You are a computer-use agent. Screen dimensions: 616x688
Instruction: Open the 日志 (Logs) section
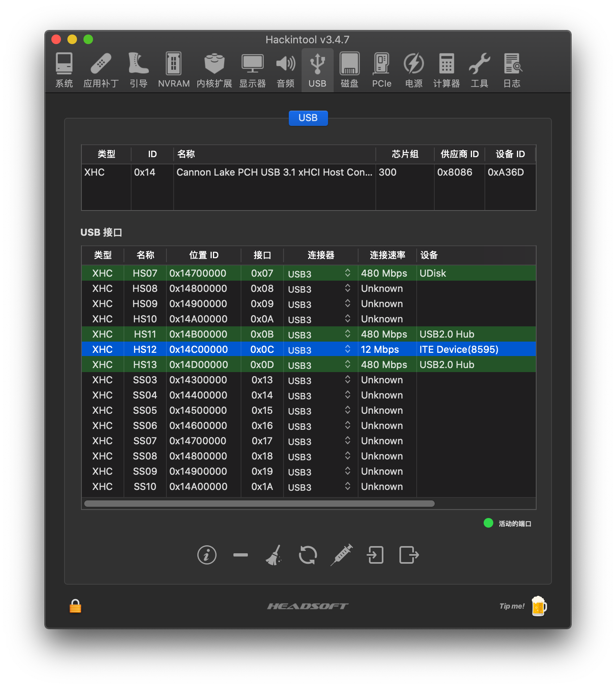click(x=512, y=70)
